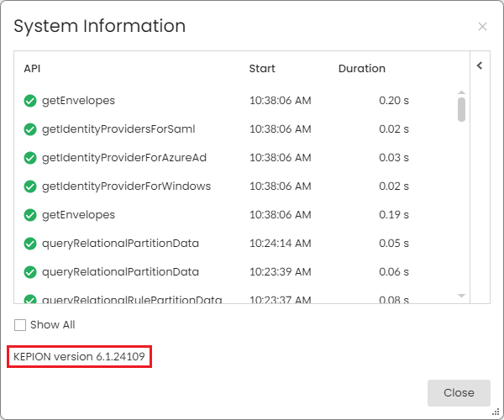This screenshot has width=504, height=420.
Task: Click the System Information dialog title
Action: [100, 26]
